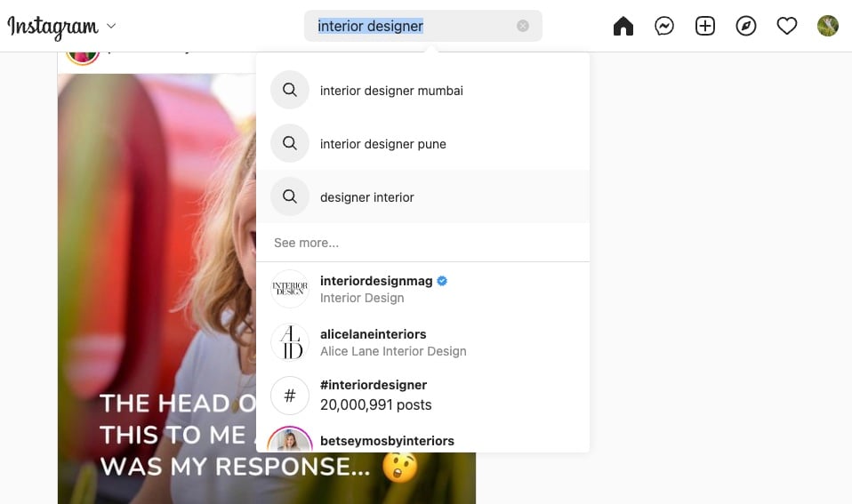Open the Explore compass icon
Viewport: 852px width, 504px height.
[746, 26]
